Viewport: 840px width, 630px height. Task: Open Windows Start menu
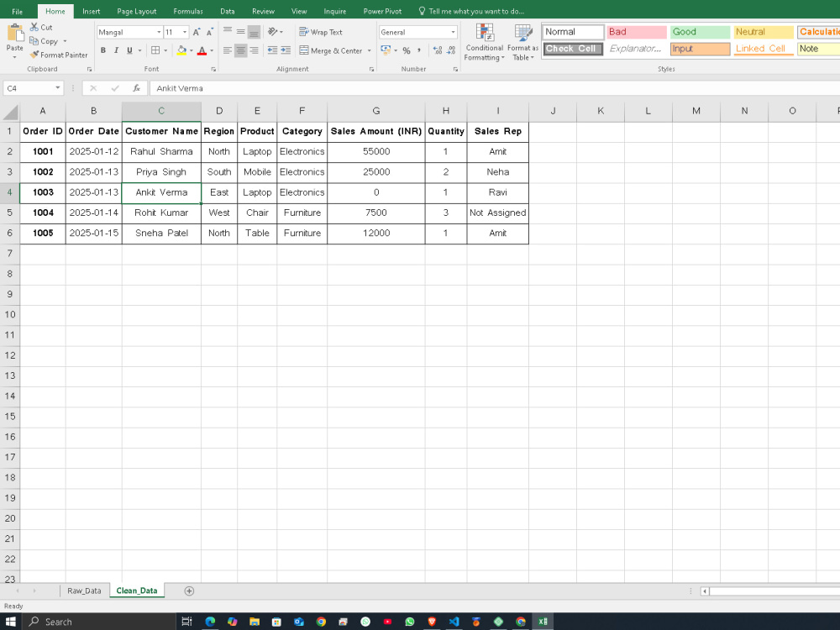11,622
